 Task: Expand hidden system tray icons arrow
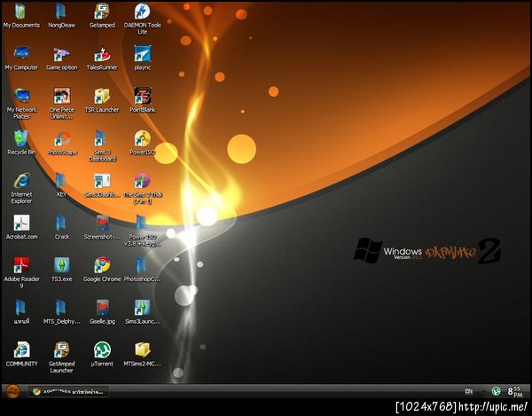(484, 391)
